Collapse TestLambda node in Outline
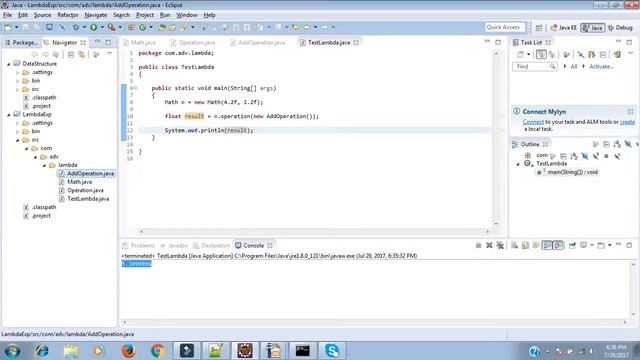Screen dimensions: 640x360 pos(518,164)
